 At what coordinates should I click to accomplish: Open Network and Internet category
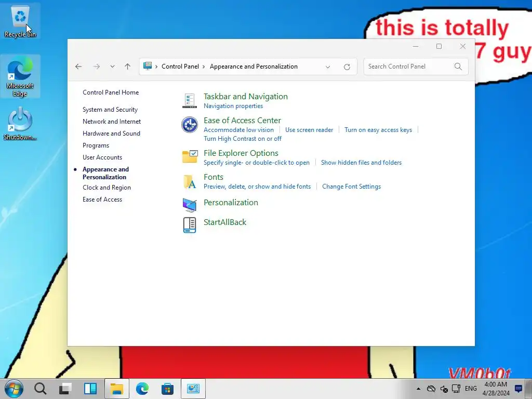pyautogui.click(x=112, y=122)
